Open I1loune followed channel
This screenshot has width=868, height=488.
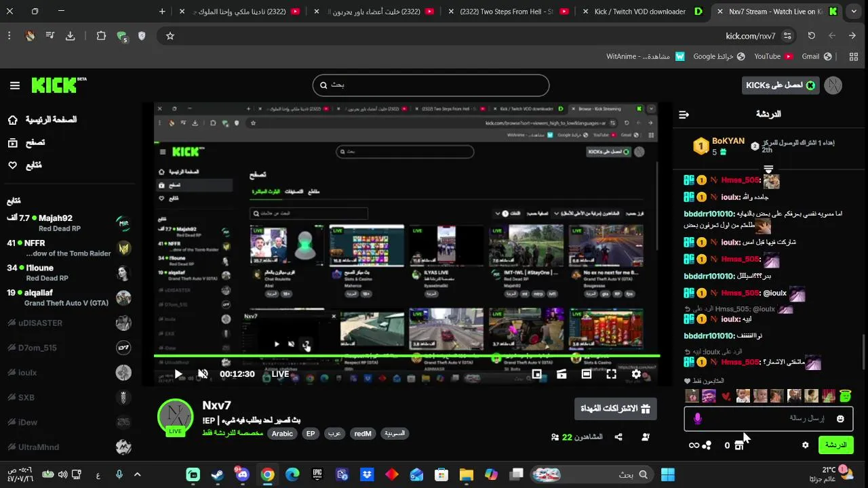(x=68, y=272)
